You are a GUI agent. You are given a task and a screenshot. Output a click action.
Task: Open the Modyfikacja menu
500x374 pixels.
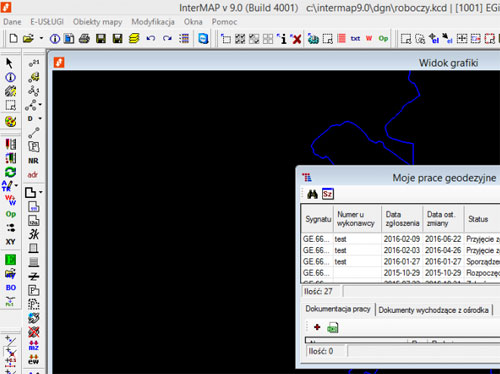pos(153,22)
